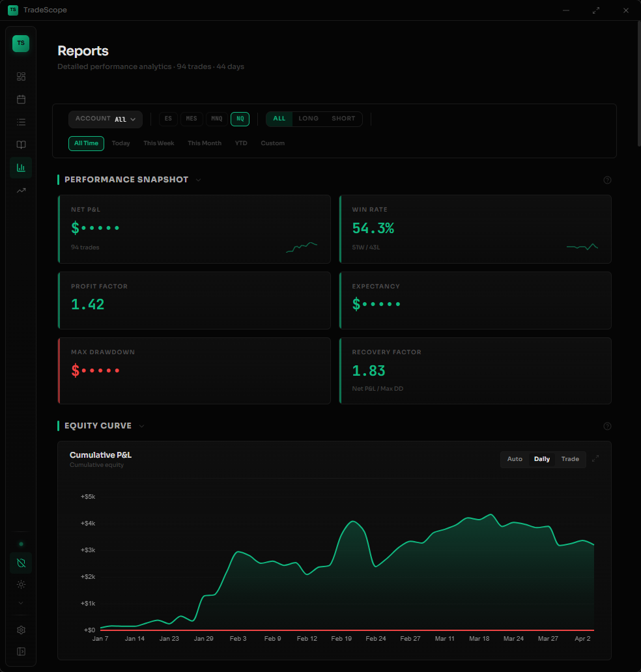Screen dimensions: 641x672
Task: Click the hidden Expectancy value
Action: [x=377, y=304]
